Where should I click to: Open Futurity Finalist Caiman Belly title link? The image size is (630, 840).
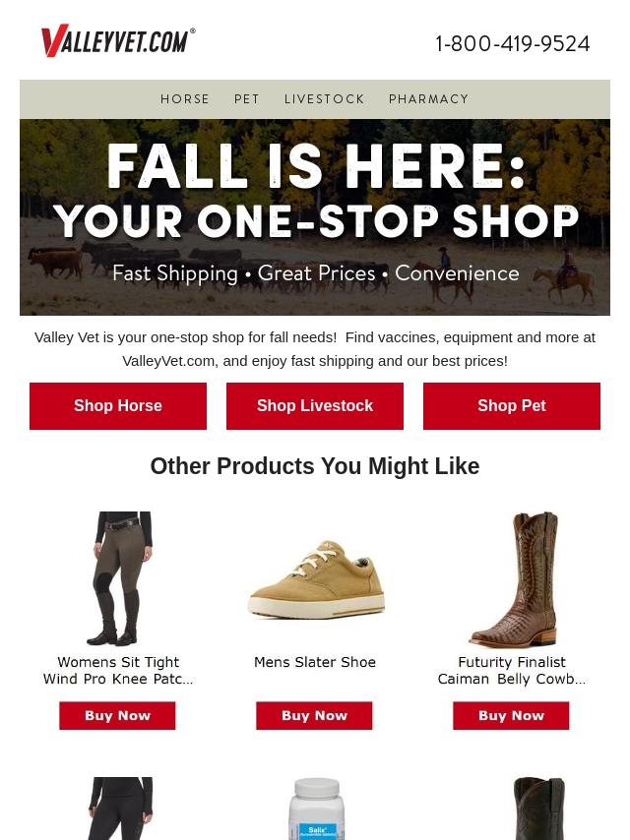pos(512,670)
